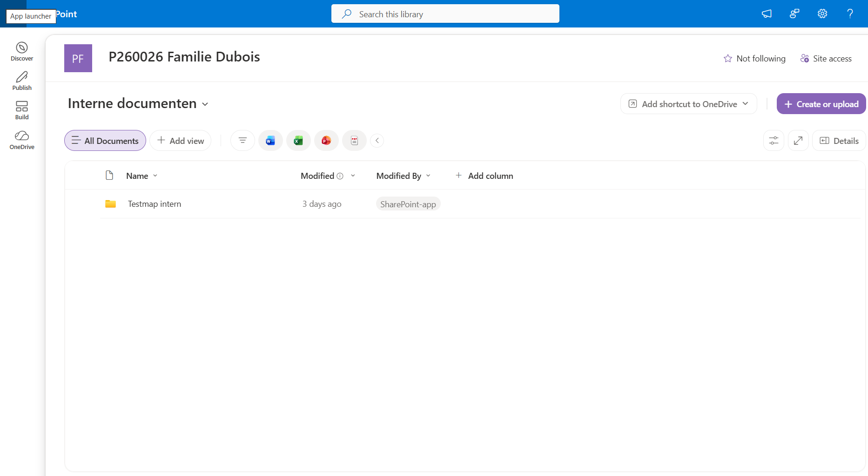Filter library by Word documents
This screenshot has height=476, width=868.
pos(270,141)
